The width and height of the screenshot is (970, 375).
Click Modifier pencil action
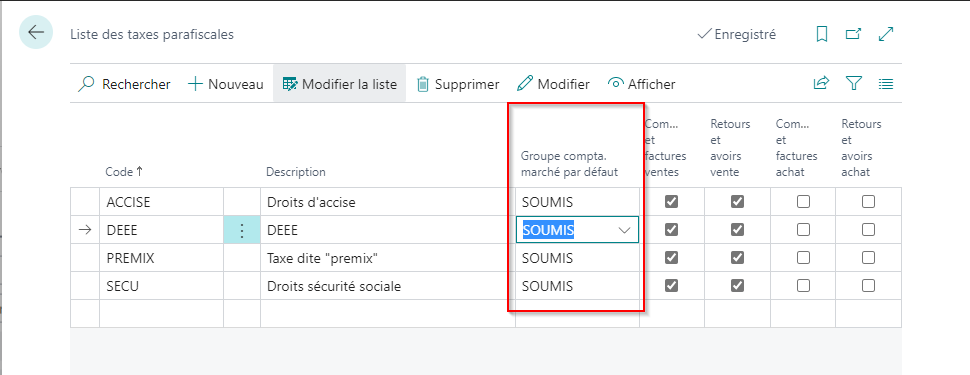554,84
